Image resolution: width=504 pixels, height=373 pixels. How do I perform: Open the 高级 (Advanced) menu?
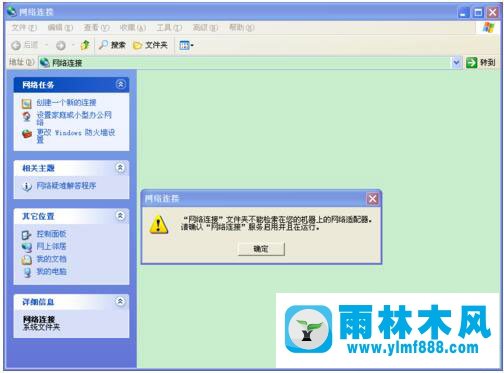point(205,27)
